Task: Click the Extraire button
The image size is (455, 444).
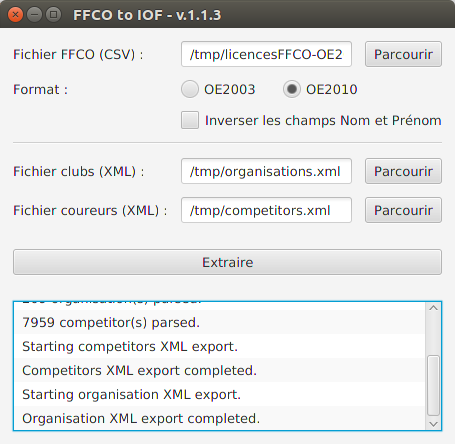Action: pyautogui.click(x=227, y=262)
